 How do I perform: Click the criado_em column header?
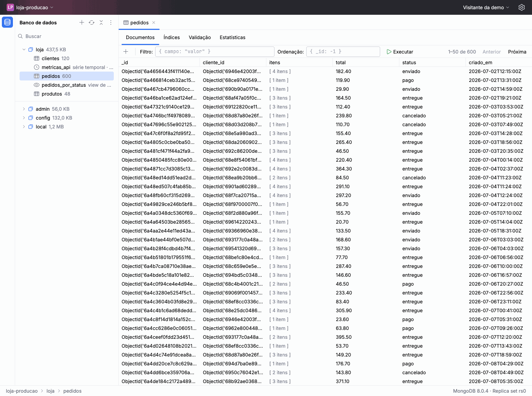(499, 62)
